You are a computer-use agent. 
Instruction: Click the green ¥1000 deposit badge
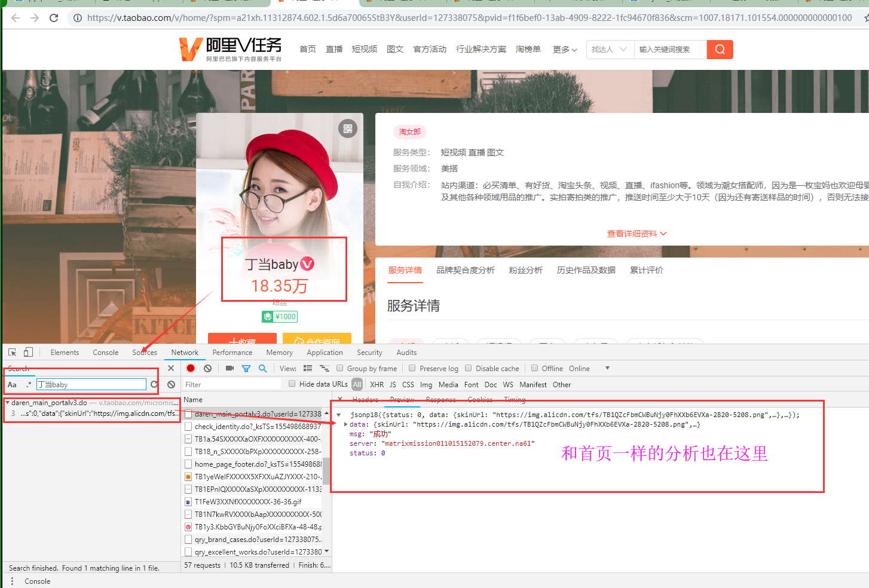tap(280, 317)
